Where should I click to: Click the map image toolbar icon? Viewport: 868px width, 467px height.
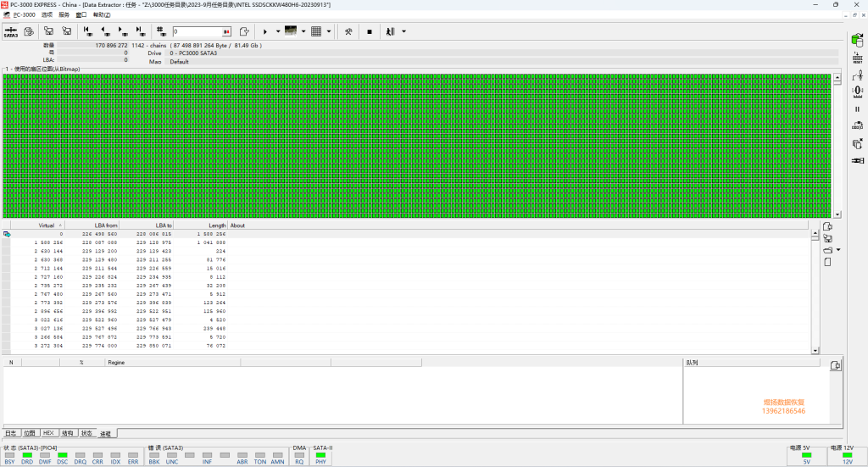pyautogui.click(x=291, y=31)
